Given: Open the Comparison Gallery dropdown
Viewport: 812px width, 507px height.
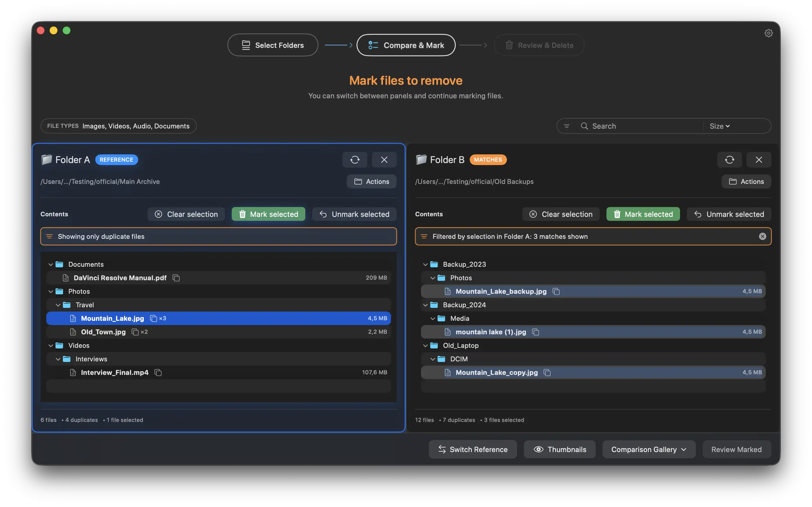Looking at the screenshot, I should pyautogui.click(x=648, y=449).
